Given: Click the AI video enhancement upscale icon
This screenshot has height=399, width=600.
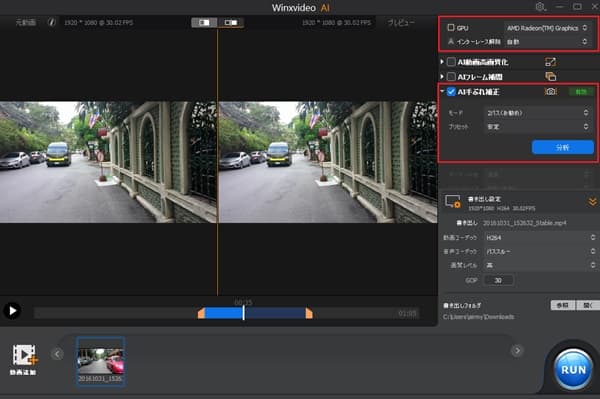Looking at the screenshot, I should (x=550, y=62).
